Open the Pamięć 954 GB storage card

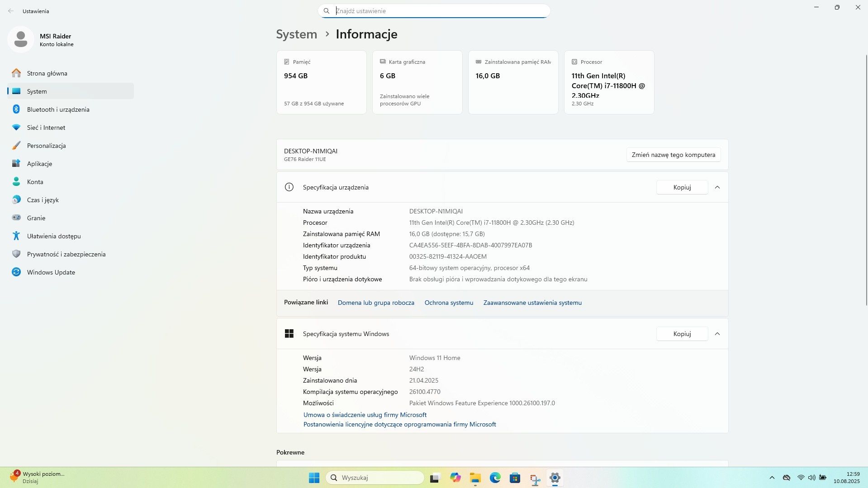point(322,82)
